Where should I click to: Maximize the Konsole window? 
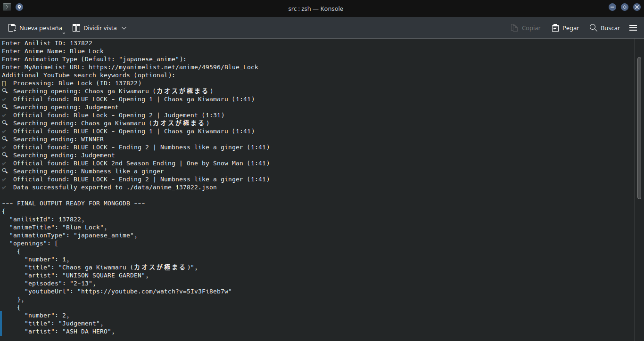coord(625,7)
